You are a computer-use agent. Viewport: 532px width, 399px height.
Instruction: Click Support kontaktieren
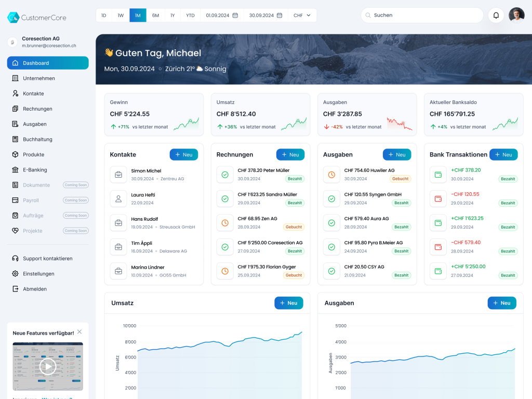coord(48,259)
